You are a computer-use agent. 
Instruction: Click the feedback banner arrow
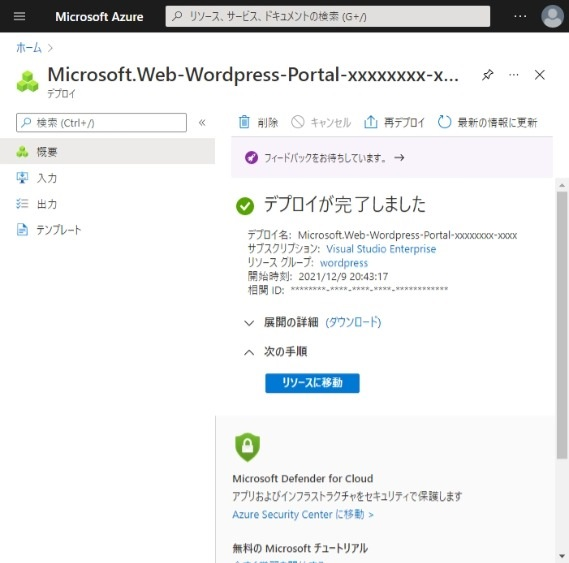tap(399, 158)
